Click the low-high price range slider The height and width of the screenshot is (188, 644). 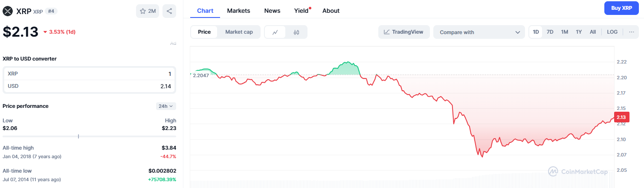89,136
